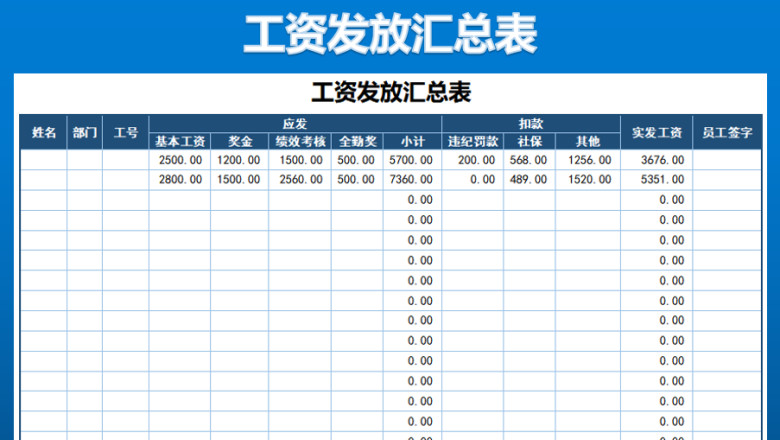Click the 1200.00 bonus cell
The image size is (780, 440).
pyautogui.click(x=240, y=160)
